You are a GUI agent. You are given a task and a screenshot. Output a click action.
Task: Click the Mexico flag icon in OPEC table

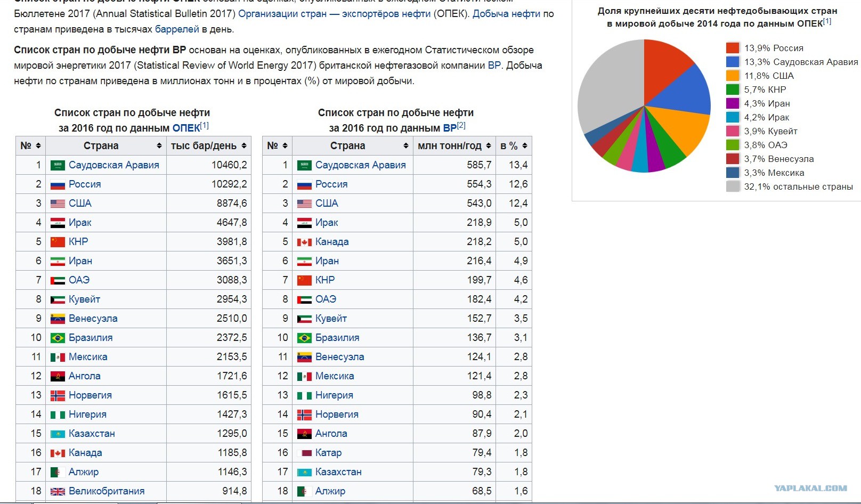(58, 357)
